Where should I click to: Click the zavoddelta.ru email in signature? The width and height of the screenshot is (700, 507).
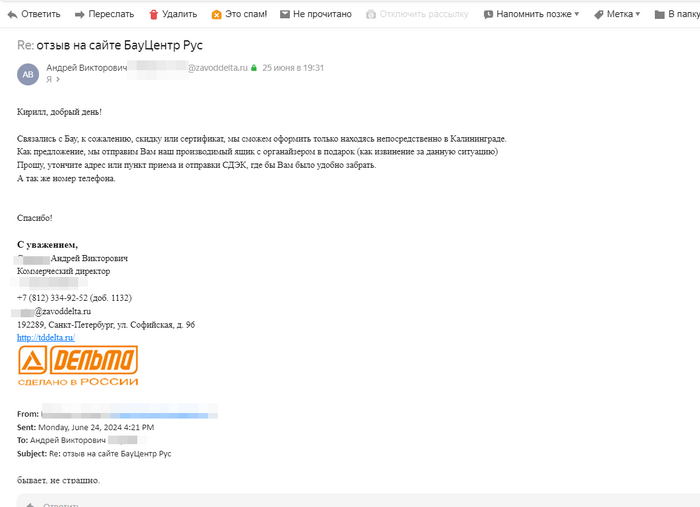[62, 312]
